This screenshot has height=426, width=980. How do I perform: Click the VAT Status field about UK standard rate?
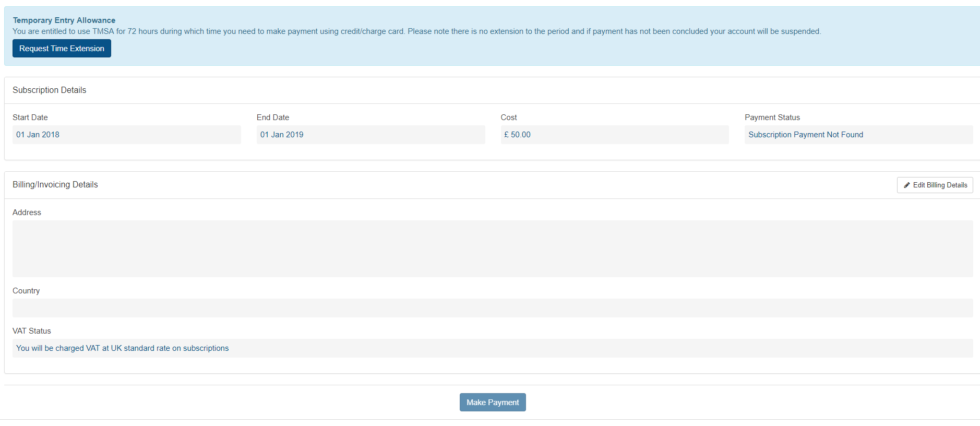tap(493, 348)
